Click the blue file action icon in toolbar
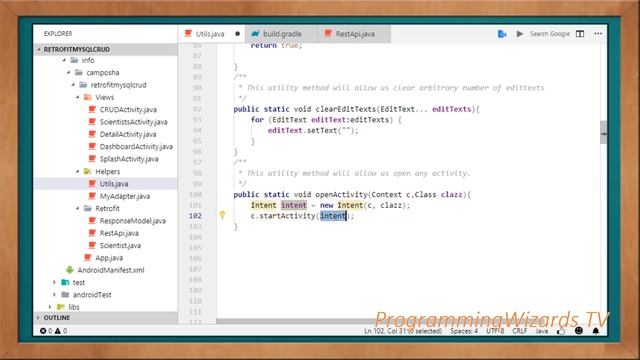The image size is (640, 360). tap(502, 34)
